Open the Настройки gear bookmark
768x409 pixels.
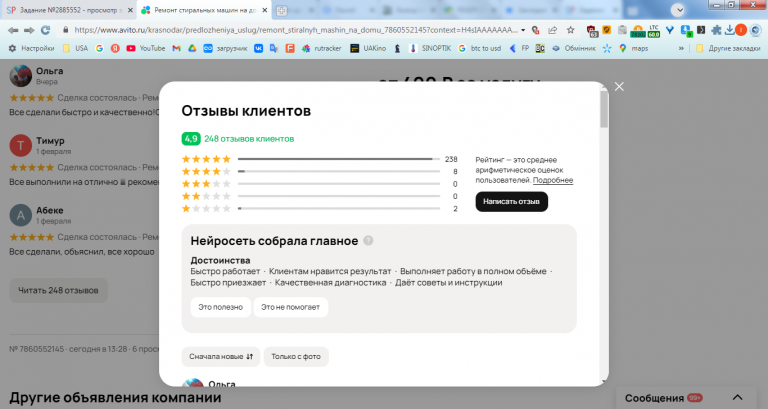pos(31,48)
